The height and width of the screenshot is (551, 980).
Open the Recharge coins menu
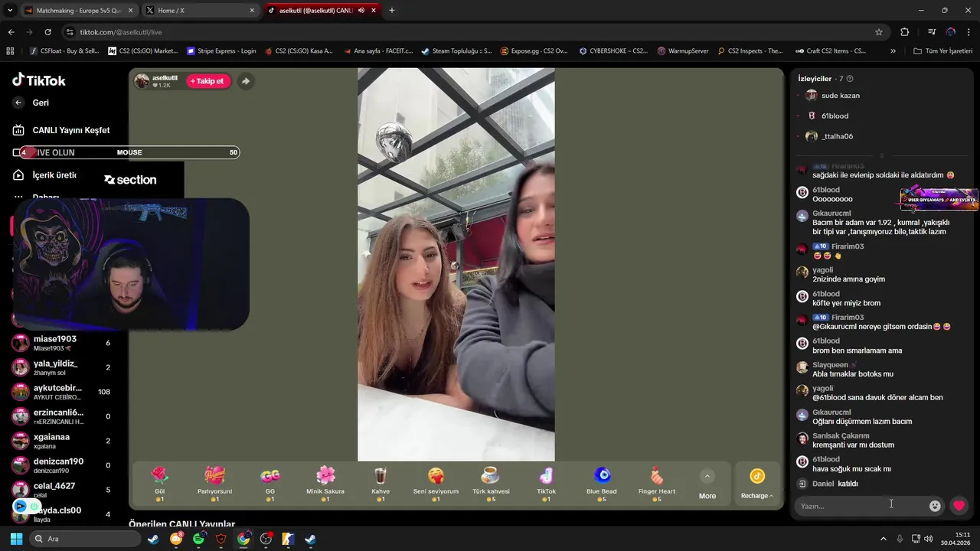[x=756, y=484]
